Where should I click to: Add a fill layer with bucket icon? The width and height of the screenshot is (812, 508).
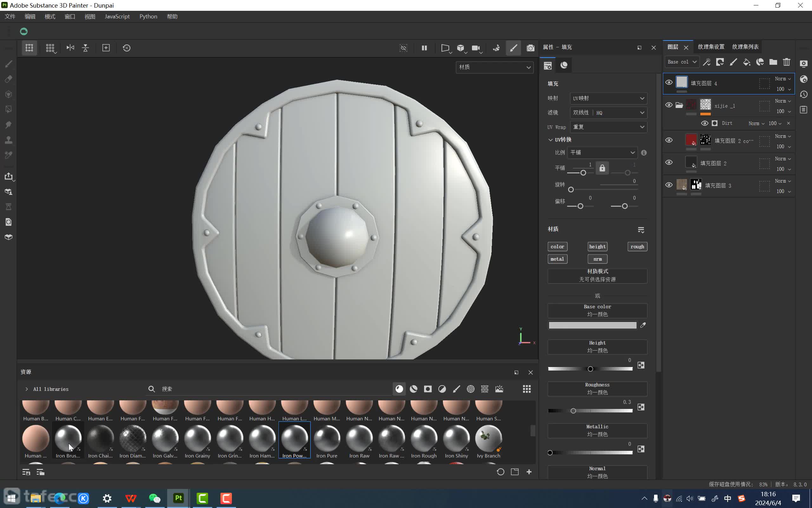(x=747, y=62)
